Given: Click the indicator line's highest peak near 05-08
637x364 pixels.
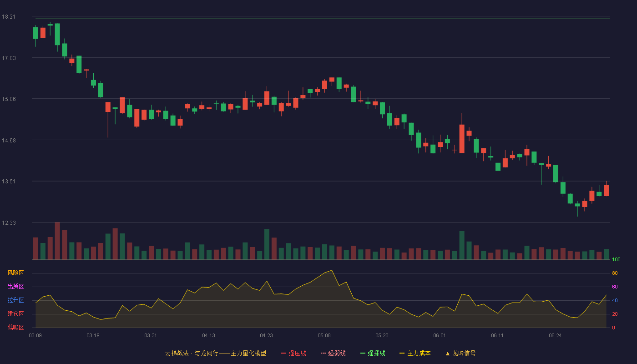Looking at the screenshot, I should click(332, 270).
